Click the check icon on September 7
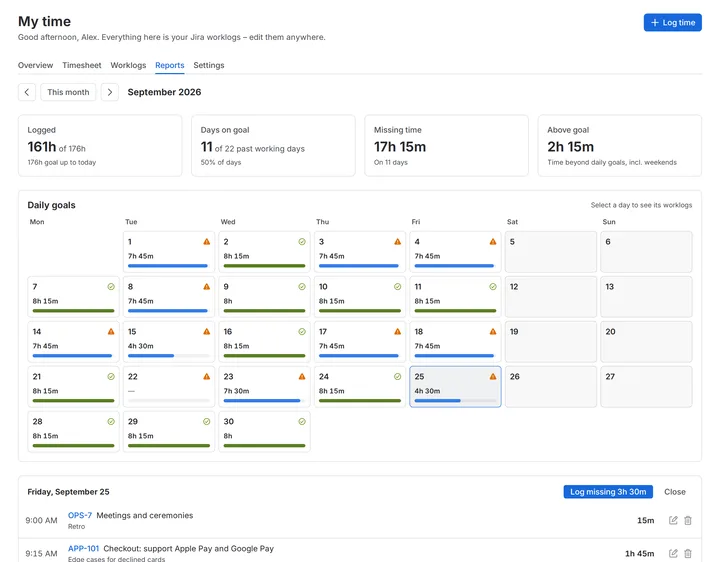This screenshot has height=562, width=720. [x=111, y=287]
